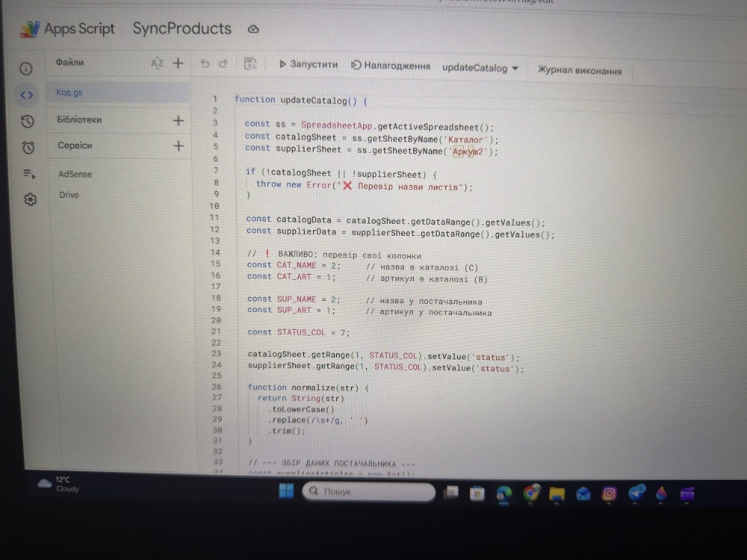The image size is (747, 560).
Task: Click const SUP_ART = 1 line
Action: point(291,310)
